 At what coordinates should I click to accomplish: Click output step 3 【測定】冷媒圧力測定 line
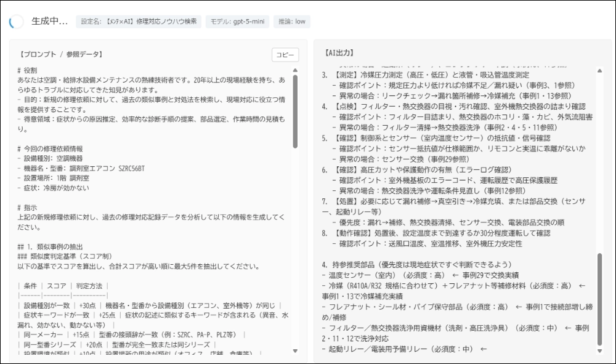[x=426, y=75]
